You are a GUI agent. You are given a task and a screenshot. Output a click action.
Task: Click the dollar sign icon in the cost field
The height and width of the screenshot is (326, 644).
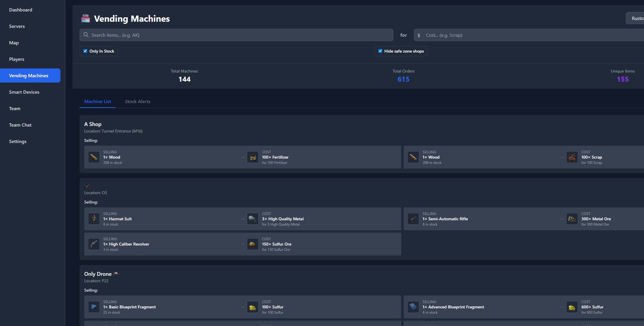(x=419, y=35)
